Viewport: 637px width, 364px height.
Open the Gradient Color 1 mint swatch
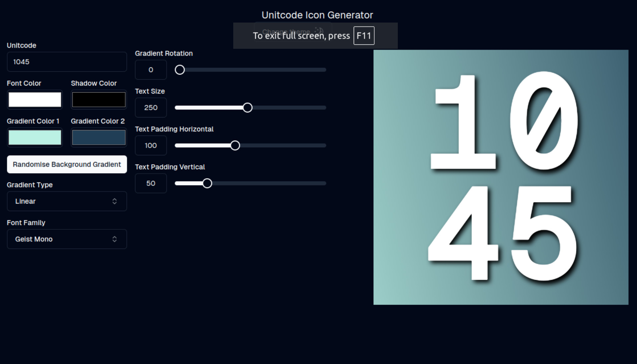35,137
